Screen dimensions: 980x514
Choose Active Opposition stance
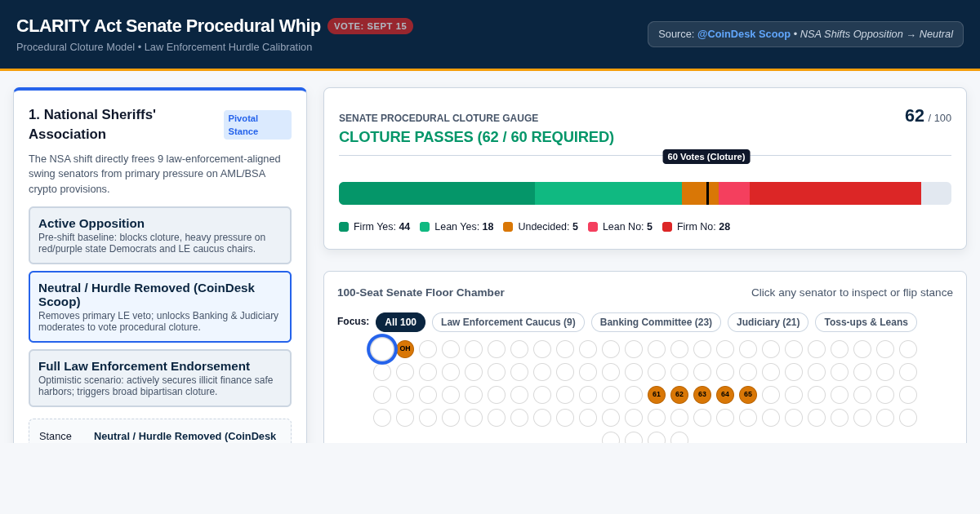[160, 235]
